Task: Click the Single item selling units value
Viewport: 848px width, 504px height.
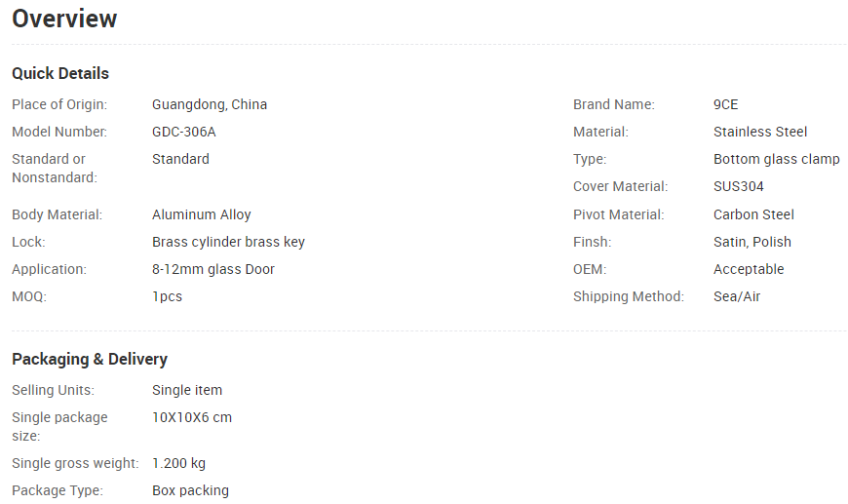Action: tap(187, 390)
